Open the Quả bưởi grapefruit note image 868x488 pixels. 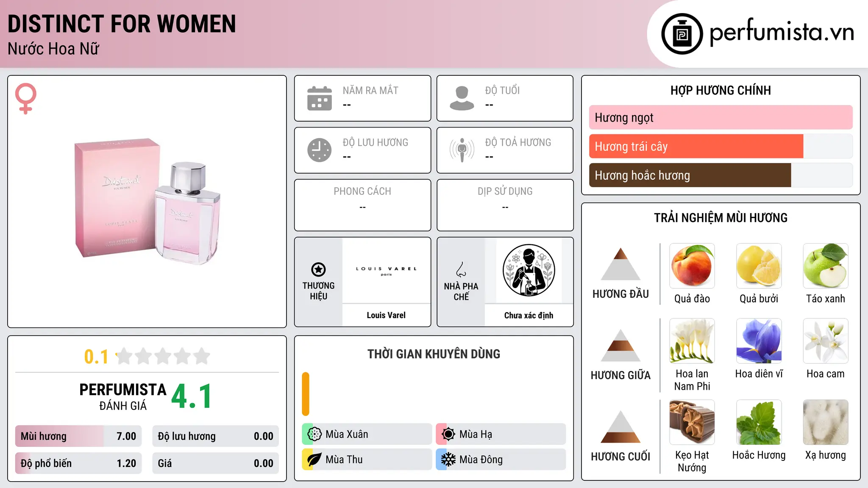759,266
